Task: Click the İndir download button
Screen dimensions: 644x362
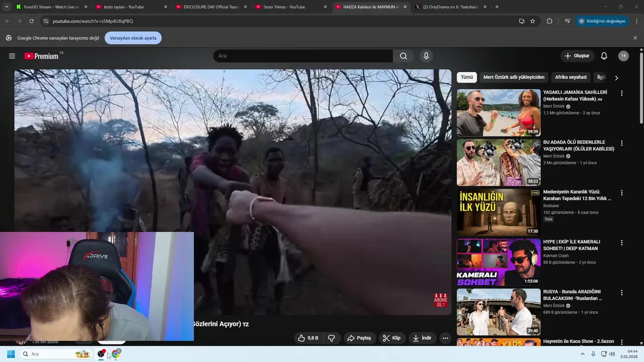Action: pos(422,338)
